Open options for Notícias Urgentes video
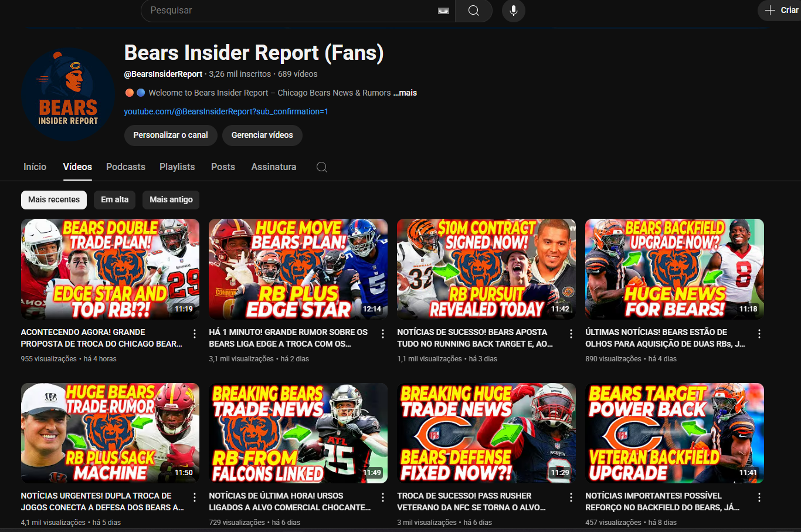The height and width of the screenshot is (532, 801). 195,497
